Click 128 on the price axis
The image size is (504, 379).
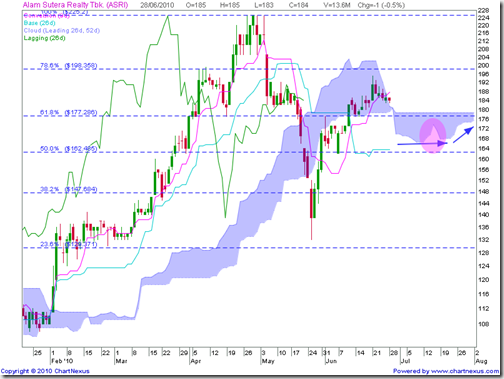click(483, 253)
